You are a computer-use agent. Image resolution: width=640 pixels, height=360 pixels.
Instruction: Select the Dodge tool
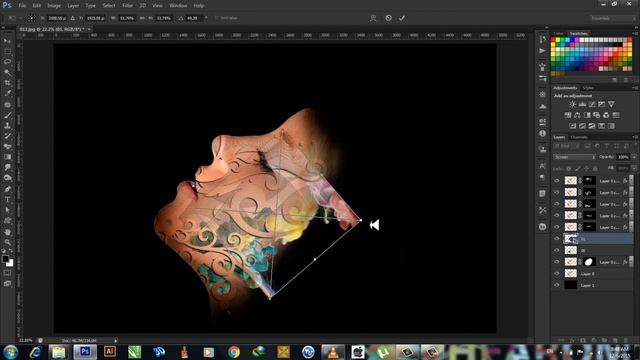coord(7,178)
